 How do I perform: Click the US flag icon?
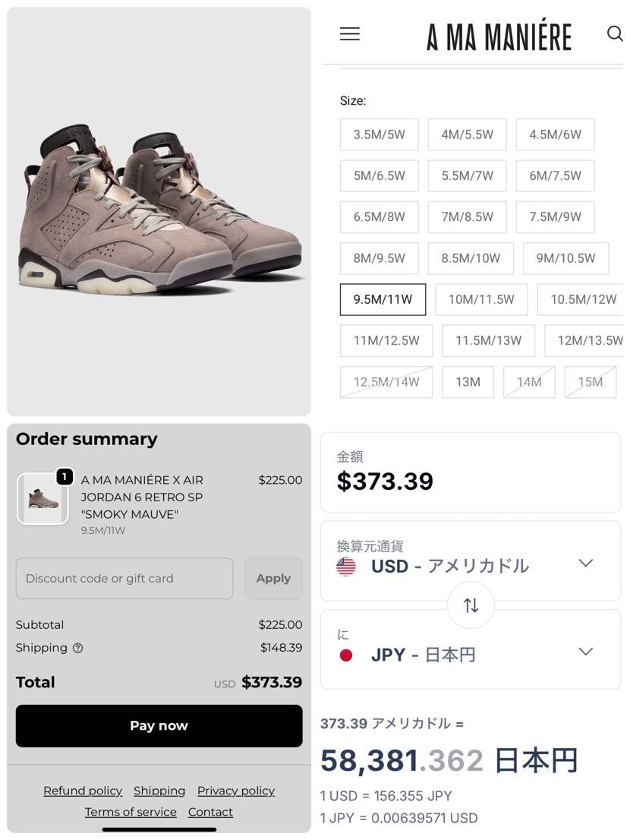point(346,567)
